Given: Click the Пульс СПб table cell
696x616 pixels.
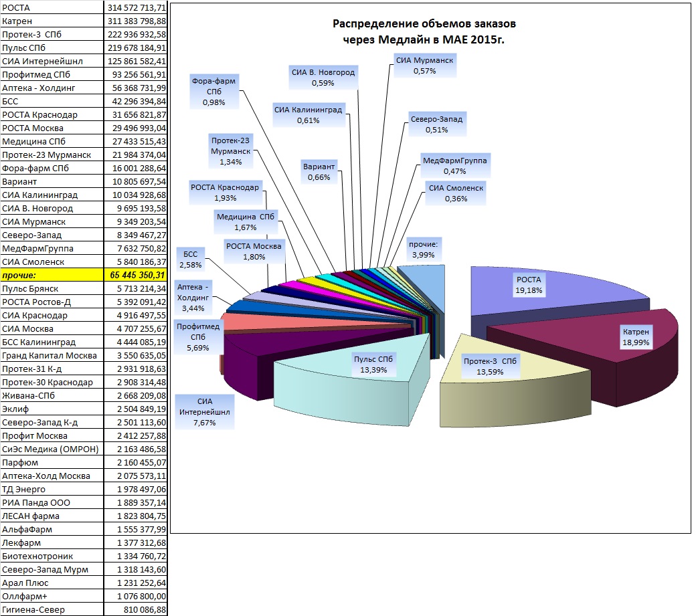Looking at the screenshot, I should coord(52,47).
